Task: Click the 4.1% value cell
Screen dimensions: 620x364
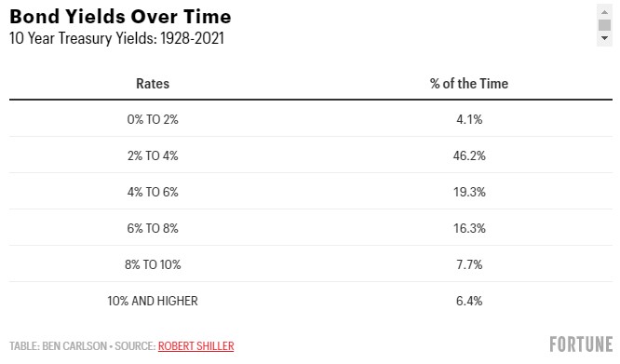Action: pos(469,119)
